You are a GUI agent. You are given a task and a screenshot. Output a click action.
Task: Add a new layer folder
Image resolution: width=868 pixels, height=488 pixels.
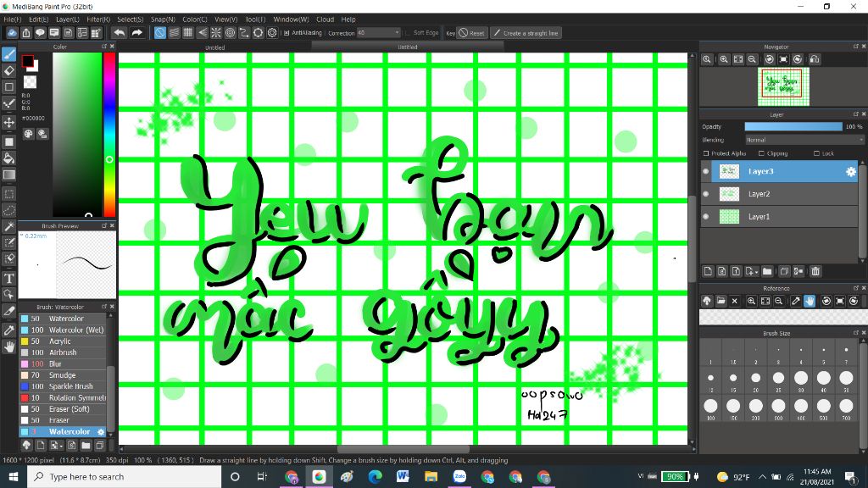(x=766, y=271)
